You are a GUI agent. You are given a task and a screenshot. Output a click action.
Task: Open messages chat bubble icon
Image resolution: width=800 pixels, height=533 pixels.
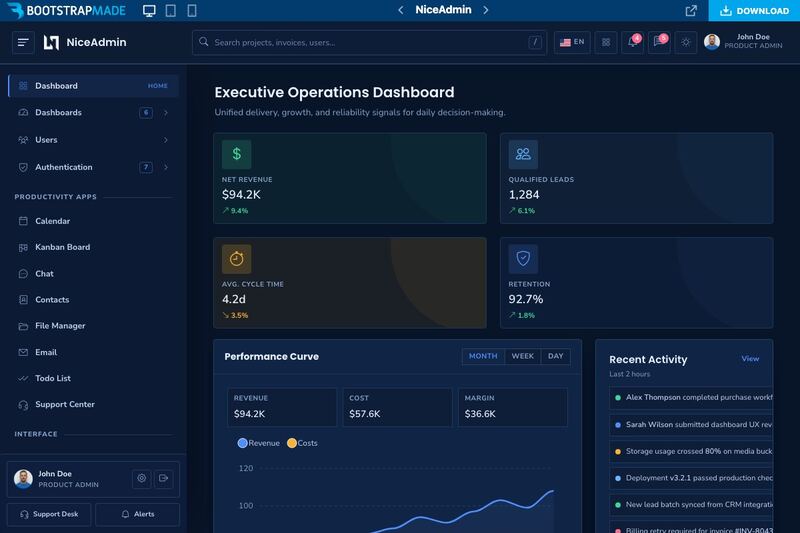pos(659,42)
